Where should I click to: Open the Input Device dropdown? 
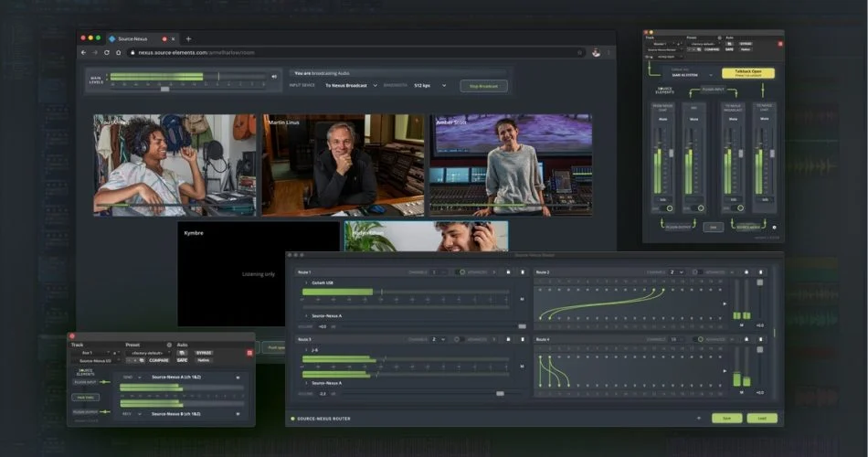tap(351, 86)
